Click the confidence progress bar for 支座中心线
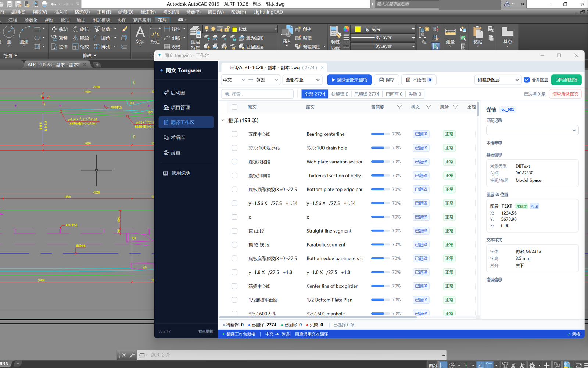This screenshot has height=368, width=588. (x=380, y=134)
